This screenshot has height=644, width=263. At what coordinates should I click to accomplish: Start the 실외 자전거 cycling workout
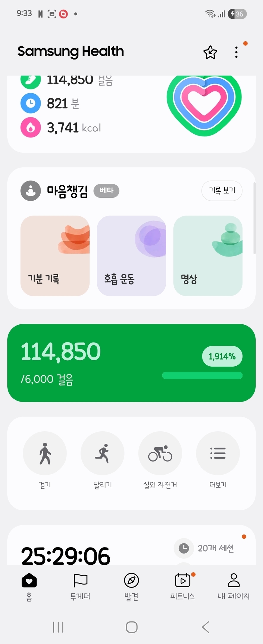click(160, 453)
